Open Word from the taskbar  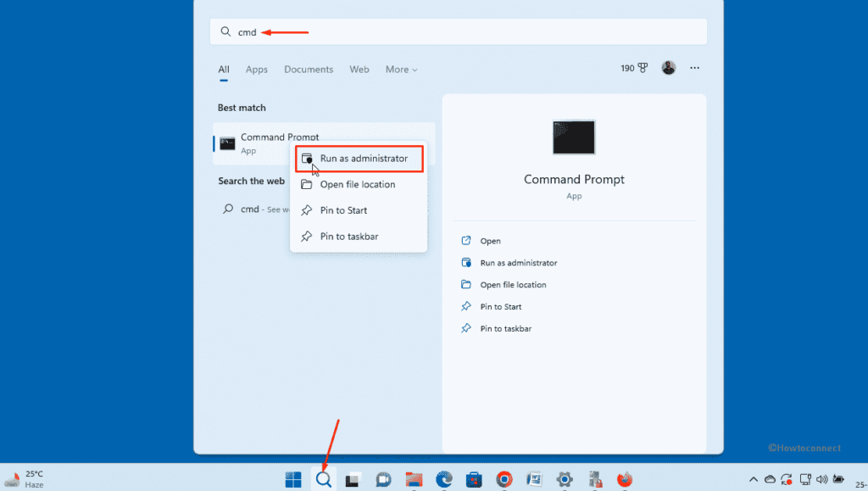click(534, 479)
